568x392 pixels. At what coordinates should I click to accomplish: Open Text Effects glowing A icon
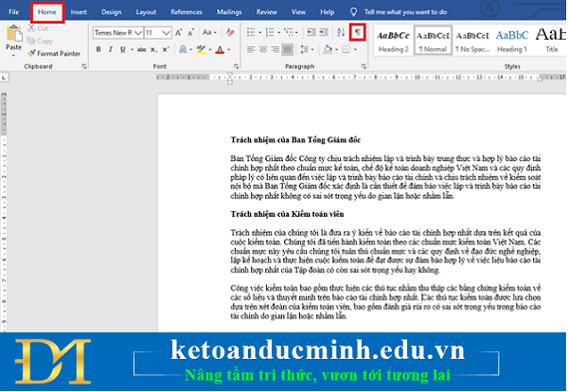pos(183,49)
